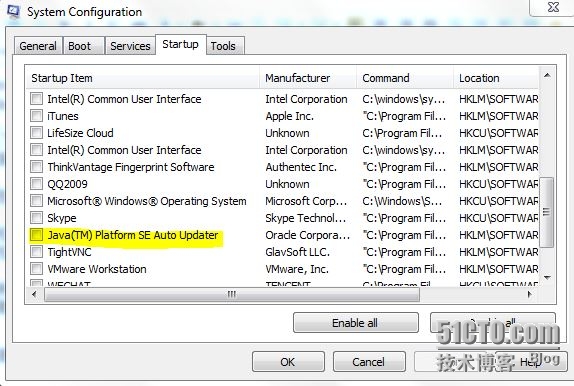The image size is (574, 386).
Task: Enable LifeSize Cloud startup checkbox
Action: [36, 133]
